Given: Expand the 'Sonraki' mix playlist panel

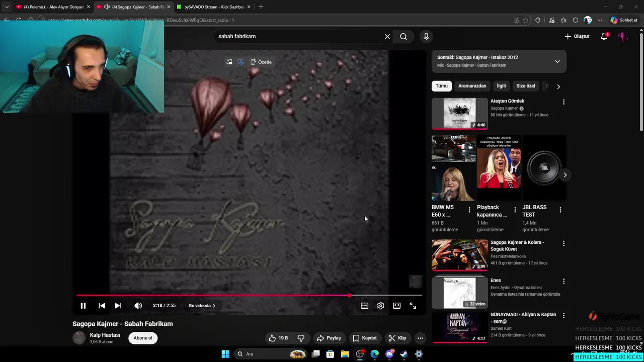Looking at the screenshot, I should [x=557, y=61].
